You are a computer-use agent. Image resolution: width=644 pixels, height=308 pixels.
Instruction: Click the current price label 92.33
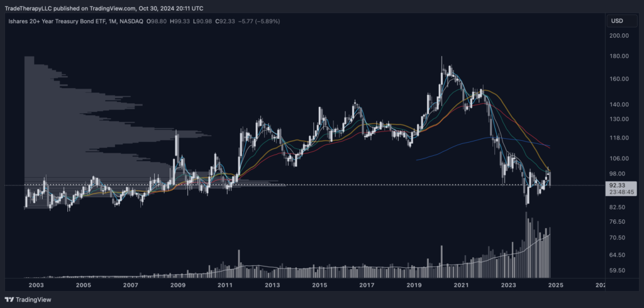pyautogui.click(x=616, y=185)
